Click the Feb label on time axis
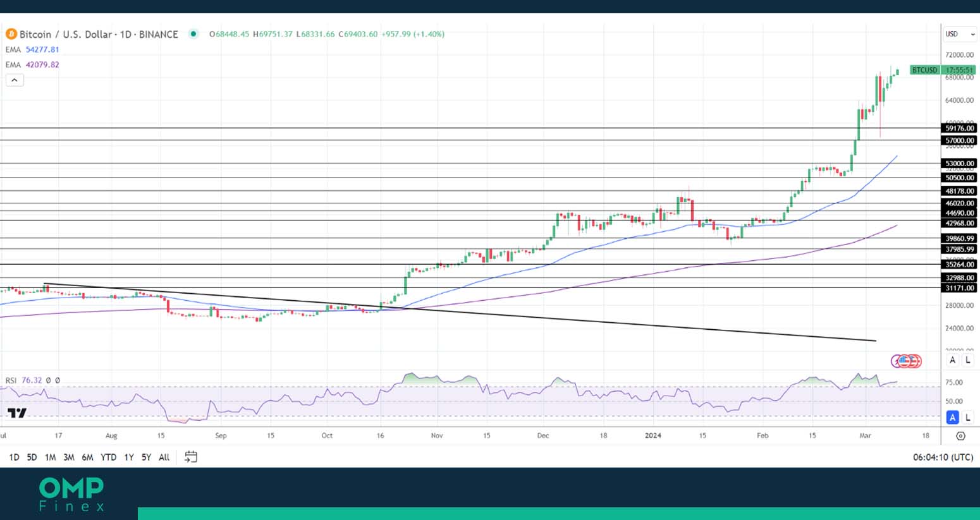Viewport: 980px width, 520px height. [763, 436]
